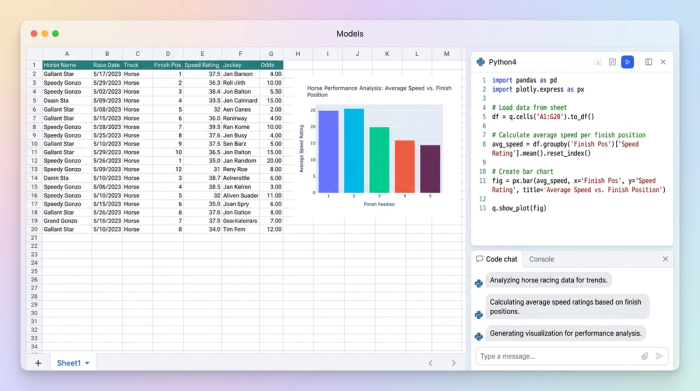Select column D header
This screenshot has height=391, width=700.
[168, 54]
